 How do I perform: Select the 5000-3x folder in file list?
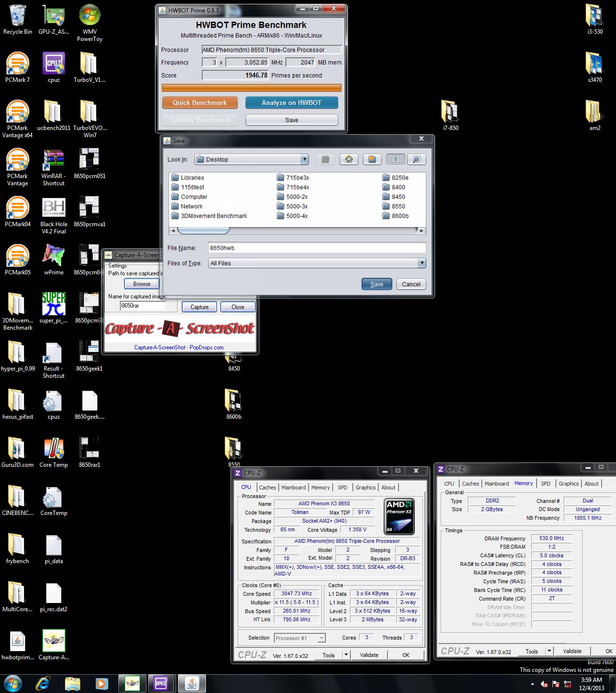pos(292,206)
